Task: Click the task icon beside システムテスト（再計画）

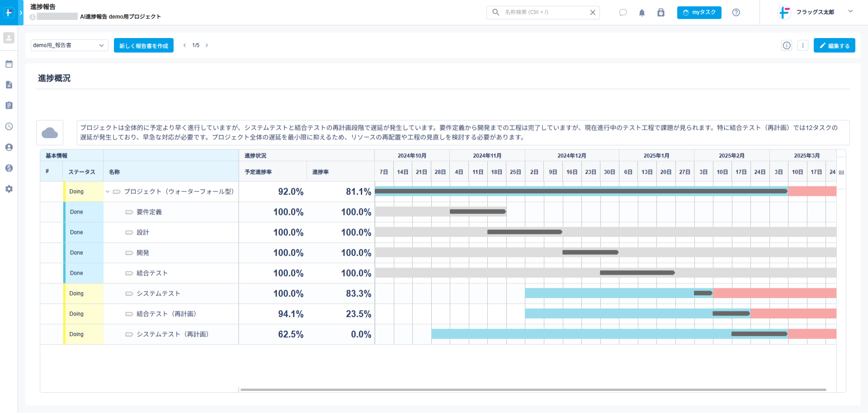Action: [129, 334]
